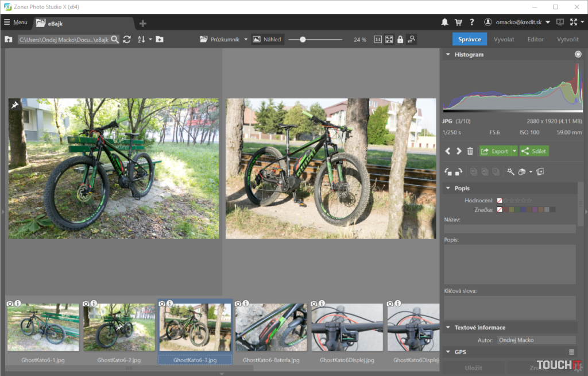
Task: Switch to the Vyvolat tab
Action: coord(504,40)
